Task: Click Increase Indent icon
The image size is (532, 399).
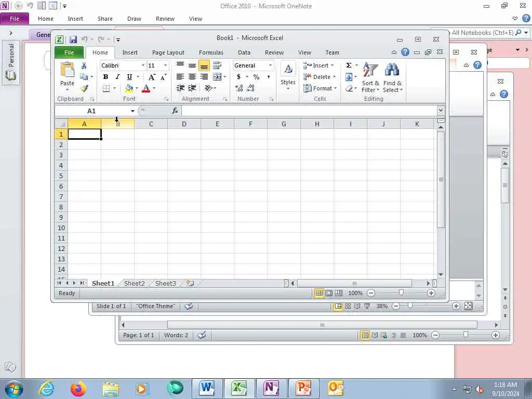Action: click(x=192, y=88)
